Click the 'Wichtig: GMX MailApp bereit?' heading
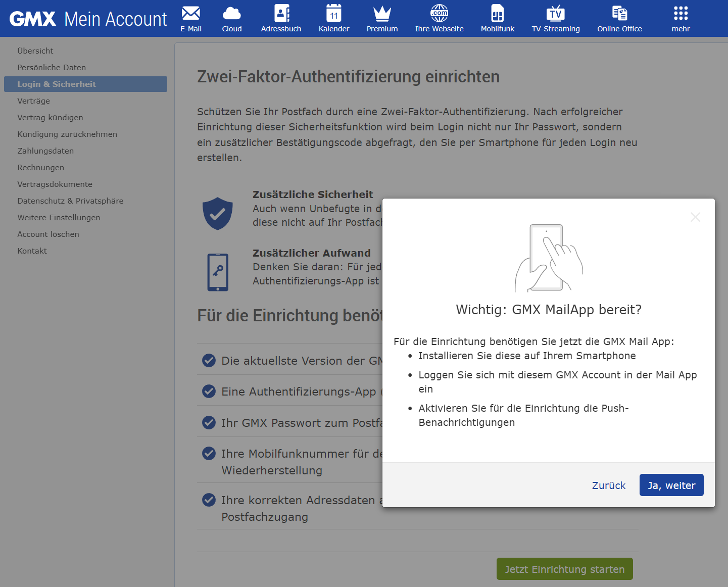This screenshot has width=728, height=587. pyautogui.click(x=549, y=309)
